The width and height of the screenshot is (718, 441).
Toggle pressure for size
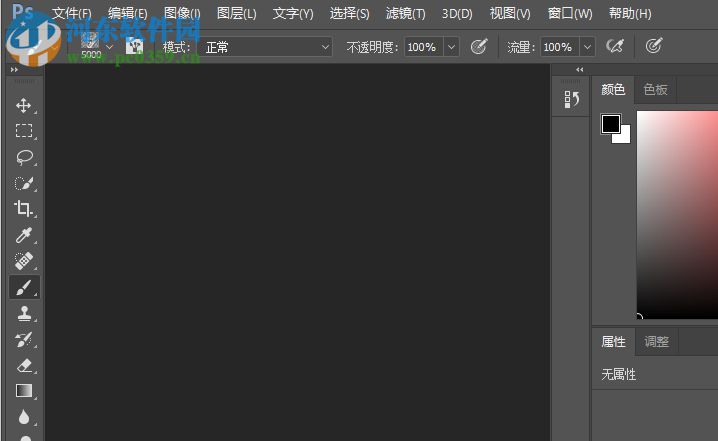click(x=654, y=46)
